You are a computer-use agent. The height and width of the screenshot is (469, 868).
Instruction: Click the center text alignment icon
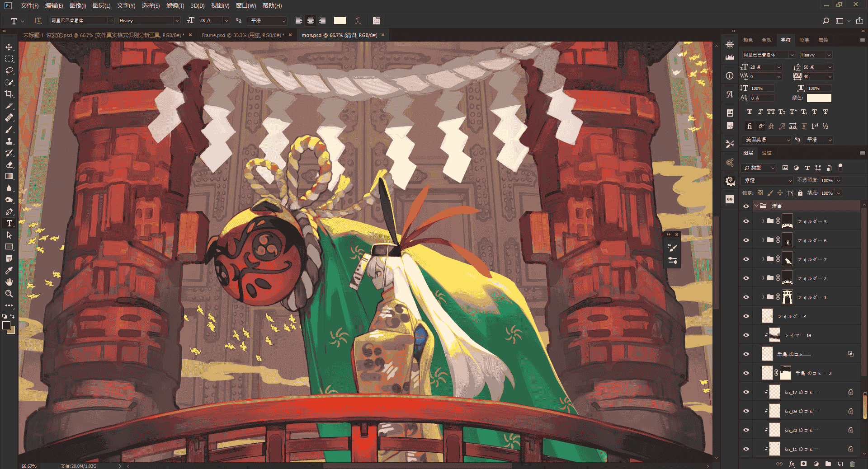(311, 21)
